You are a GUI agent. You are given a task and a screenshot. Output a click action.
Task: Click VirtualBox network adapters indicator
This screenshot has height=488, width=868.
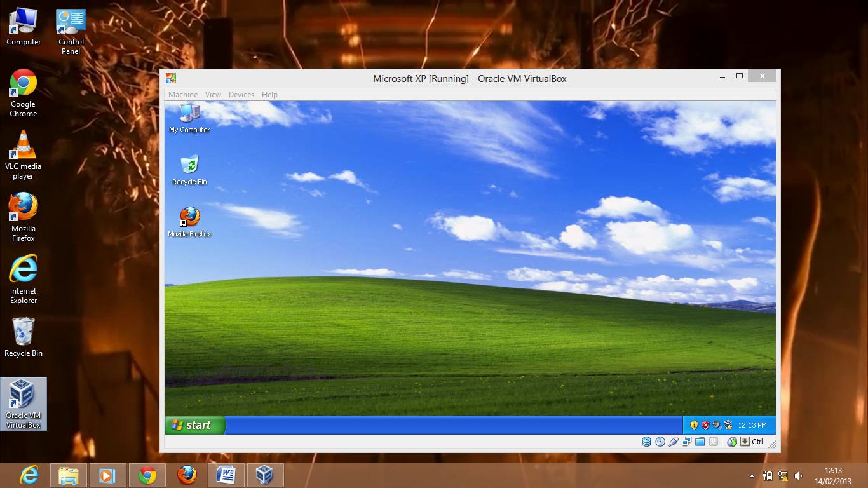pos(686,442)
